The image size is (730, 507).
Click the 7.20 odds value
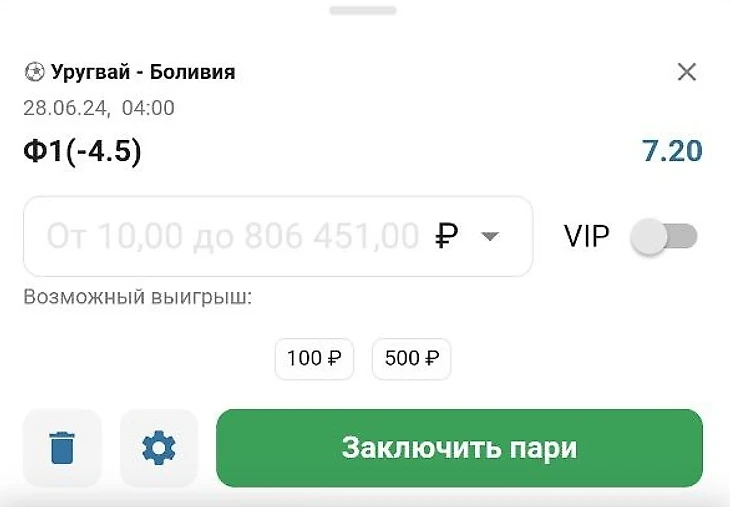(672, 152)
